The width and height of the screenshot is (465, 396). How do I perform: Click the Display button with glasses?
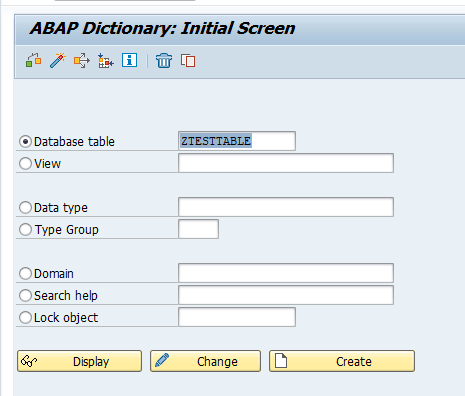coord(79,361)
